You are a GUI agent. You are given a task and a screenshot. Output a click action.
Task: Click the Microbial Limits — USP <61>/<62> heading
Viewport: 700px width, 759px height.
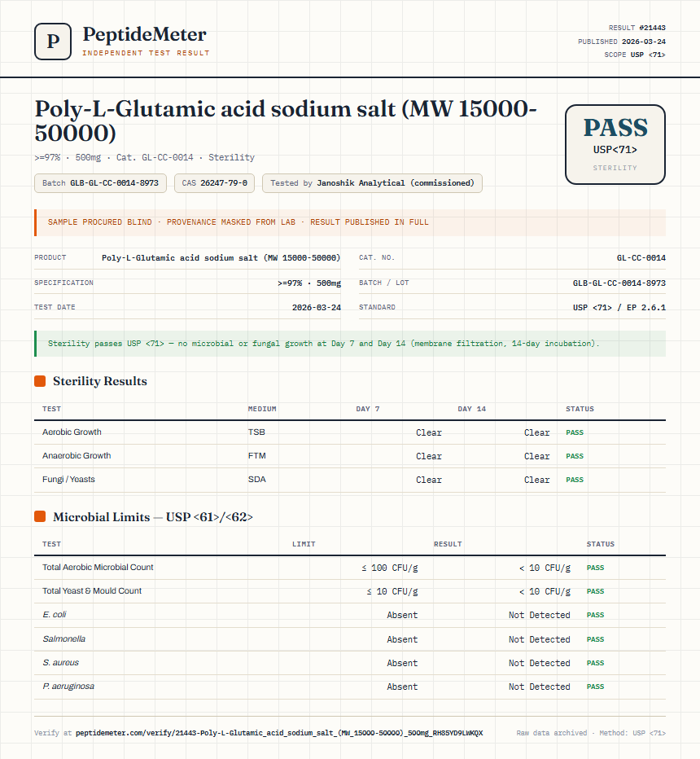[x=153, y=517]
